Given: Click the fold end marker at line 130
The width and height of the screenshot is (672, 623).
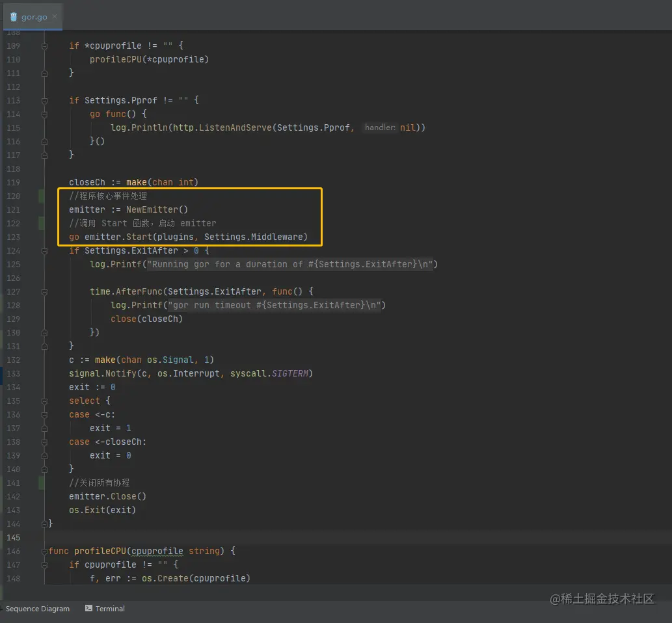Looking at the screenshot, I should [44, 333].
